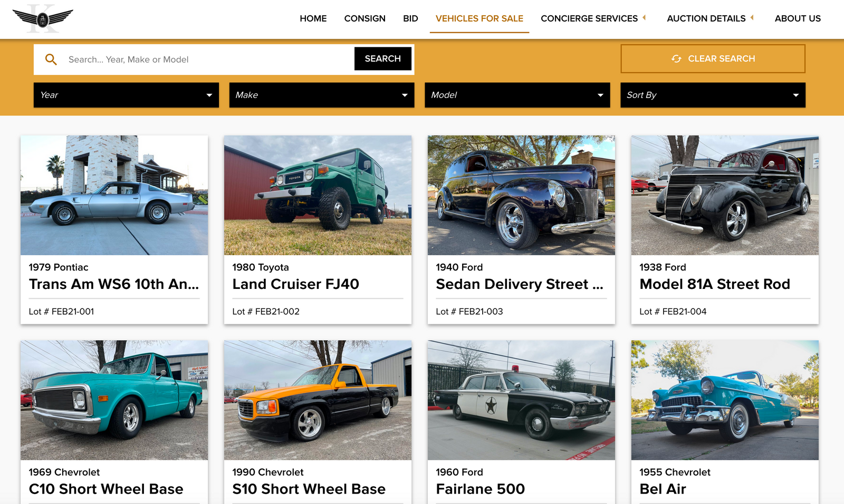The image size is (844, 504).
Task: Open the Year dropdown filter
Action: (x=126, y=95)
